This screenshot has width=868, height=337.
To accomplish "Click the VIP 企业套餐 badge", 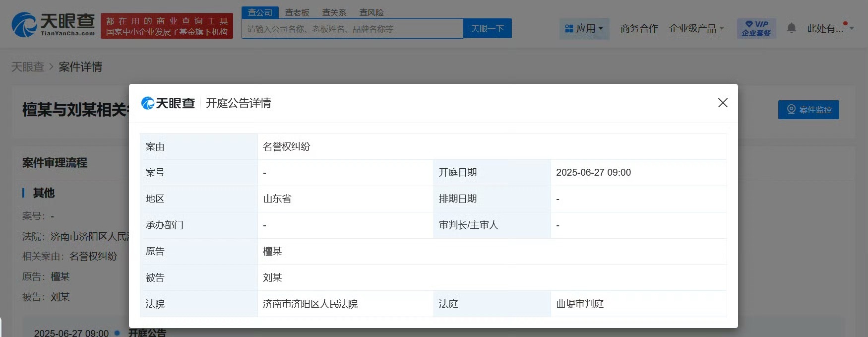I will (x=756, y=29).
